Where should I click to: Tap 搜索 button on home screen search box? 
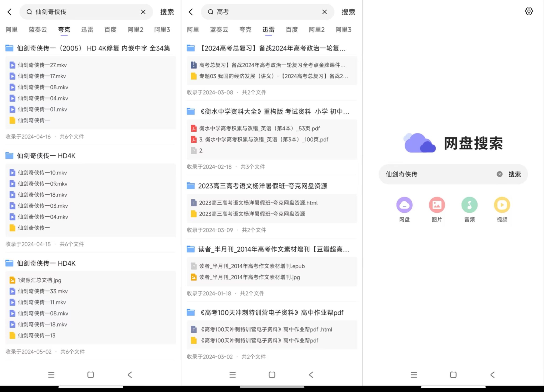tap(515, 174)
